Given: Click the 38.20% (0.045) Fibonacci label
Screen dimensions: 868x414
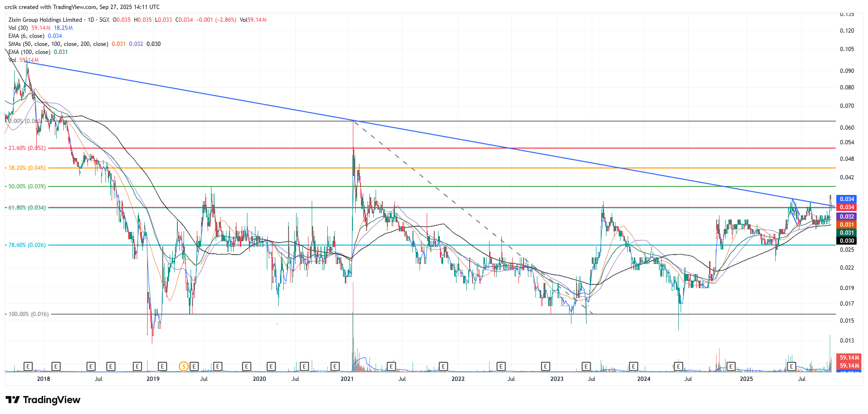Looking at the screenshot, I should point(27,168).
